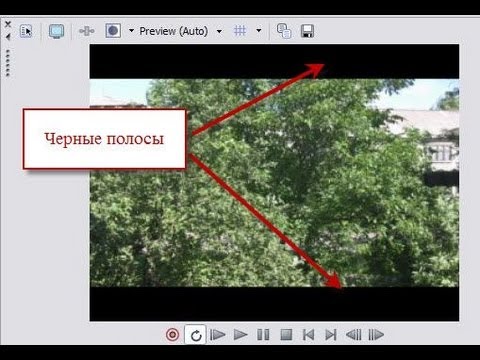This screenshot has height=360, width=480.
Task: Open the Preview quality dropdown arrow
Action: [x=219, y=31]
